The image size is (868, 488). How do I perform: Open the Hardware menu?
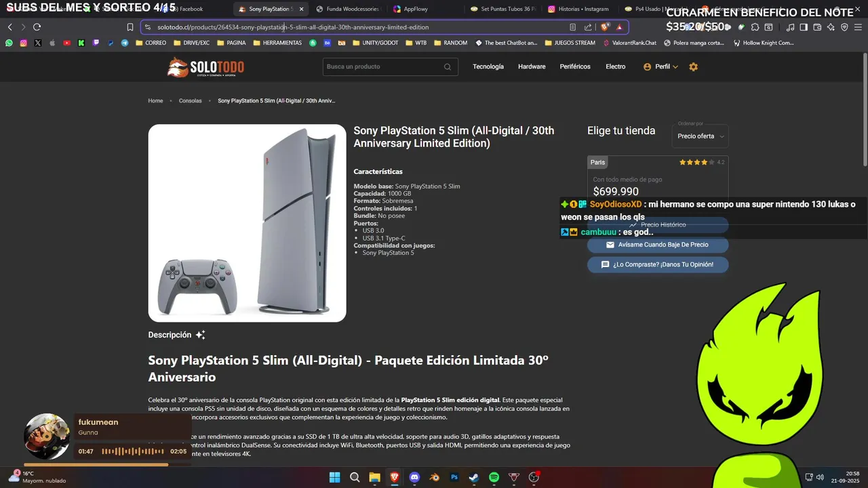(x=532, y=66)
